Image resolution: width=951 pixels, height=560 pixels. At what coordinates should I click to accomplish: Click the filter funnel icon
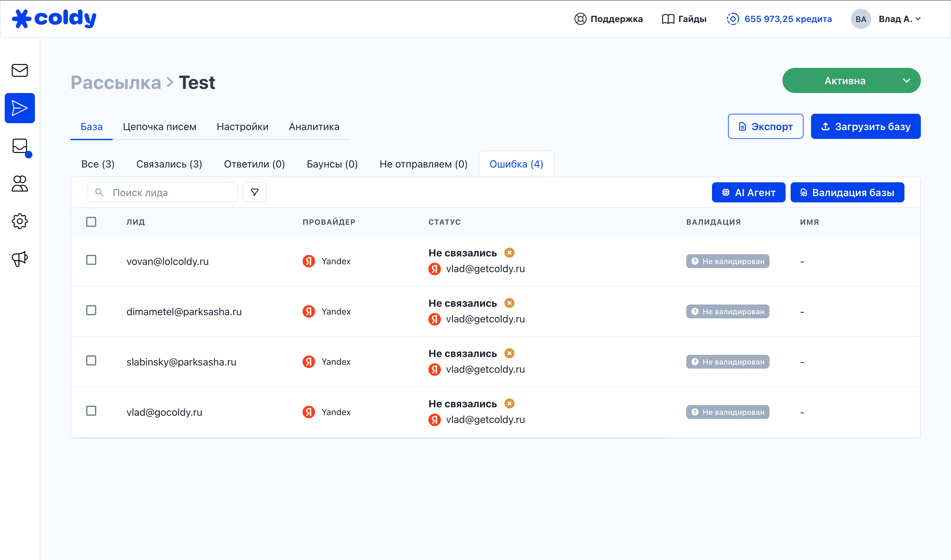pyautogui.click(x=254, y=192)
